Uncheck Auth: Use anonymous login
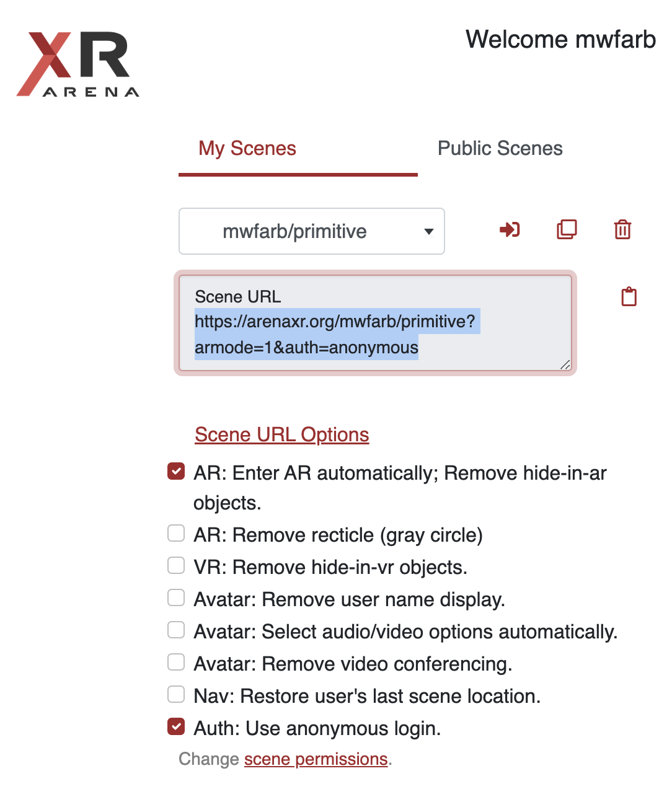Viewport: 672px width, 802px height. pos(176,726)
